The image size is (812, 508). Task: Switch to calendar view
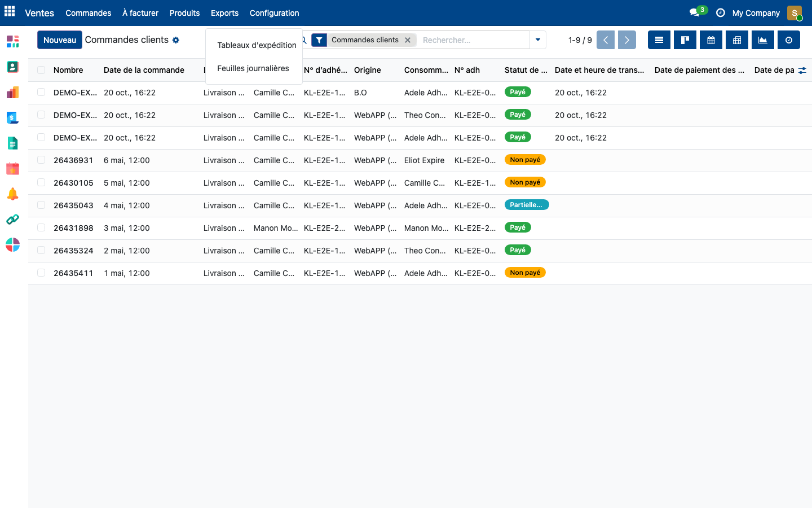(x=711, y=40)
